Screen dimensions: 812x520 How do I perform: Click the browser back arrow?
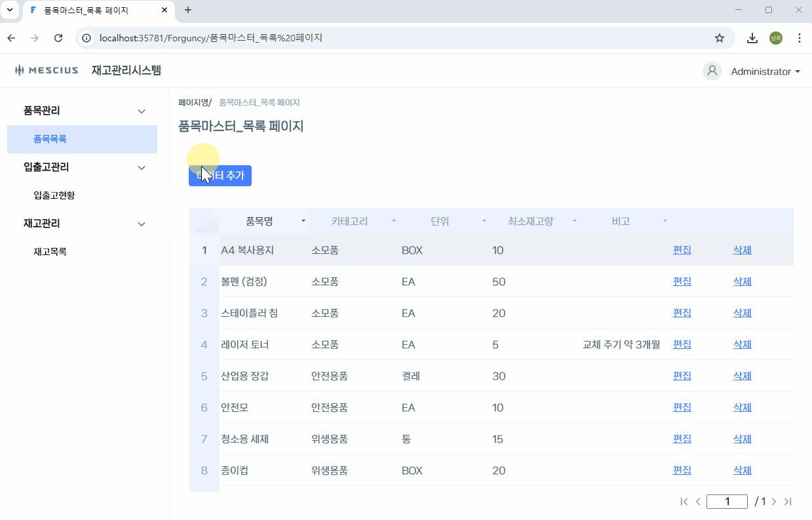pyautogui.click(x=11, y=38)
